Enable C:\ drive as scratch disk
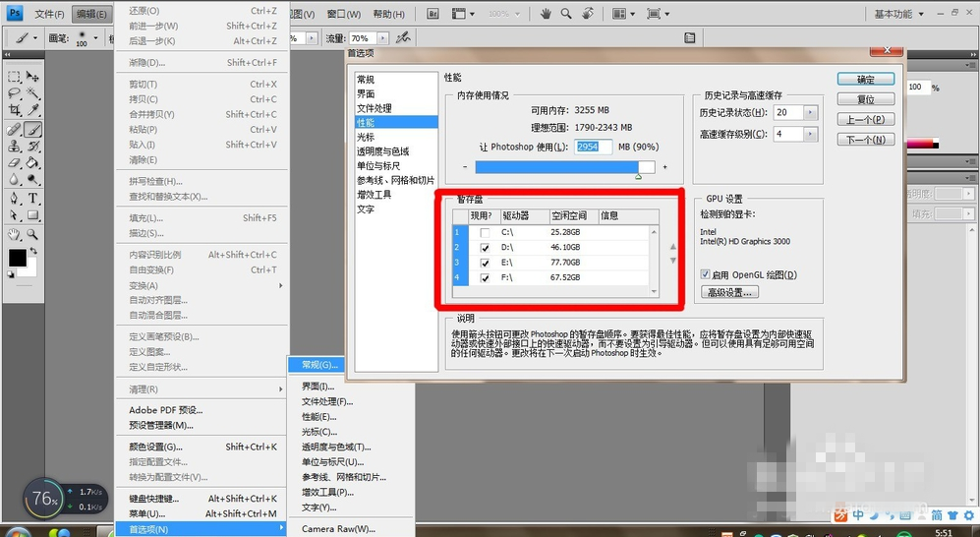The height and width of the screenshot is (537, 980). tap(485, 233)
